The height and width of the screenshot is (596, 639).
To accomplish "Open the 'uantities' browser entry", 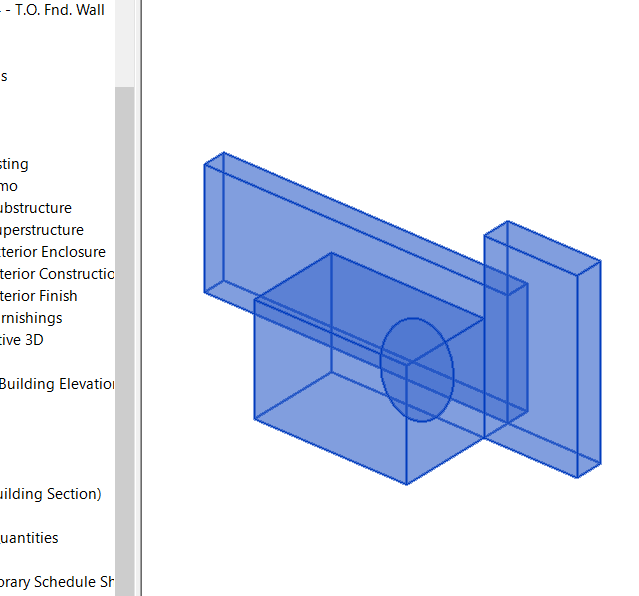I will [29, 538].
